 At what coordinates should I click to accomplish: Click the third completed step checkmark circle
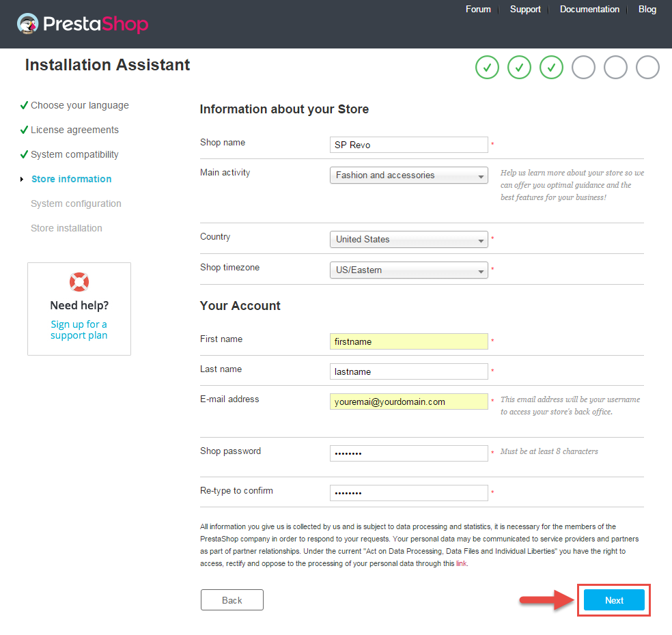551,68
